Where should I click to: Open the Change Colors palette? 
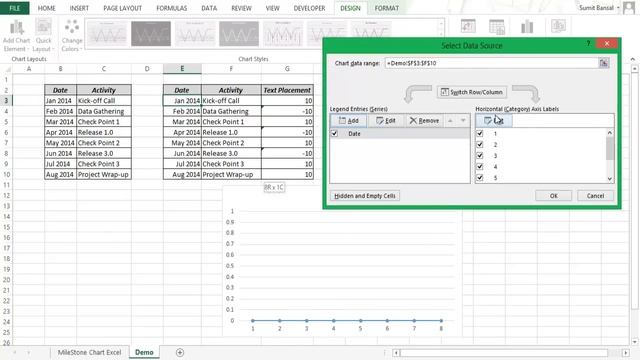72,36
